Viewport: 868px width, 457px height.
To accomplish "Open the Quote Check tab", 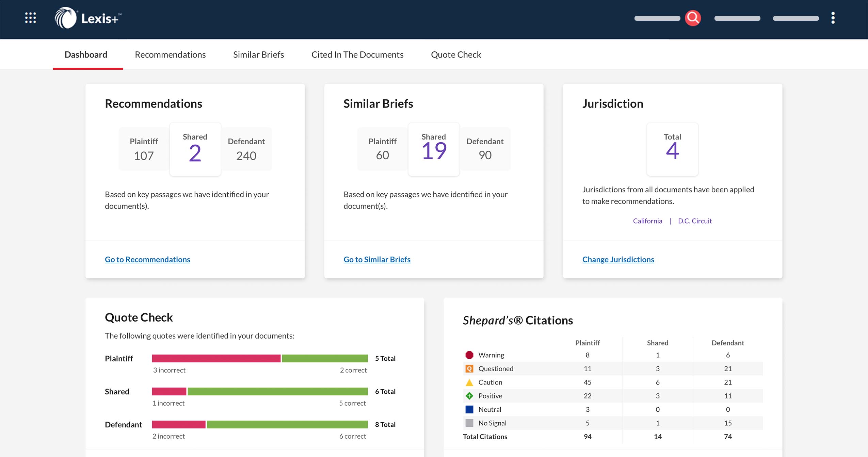I will point(456,54).
